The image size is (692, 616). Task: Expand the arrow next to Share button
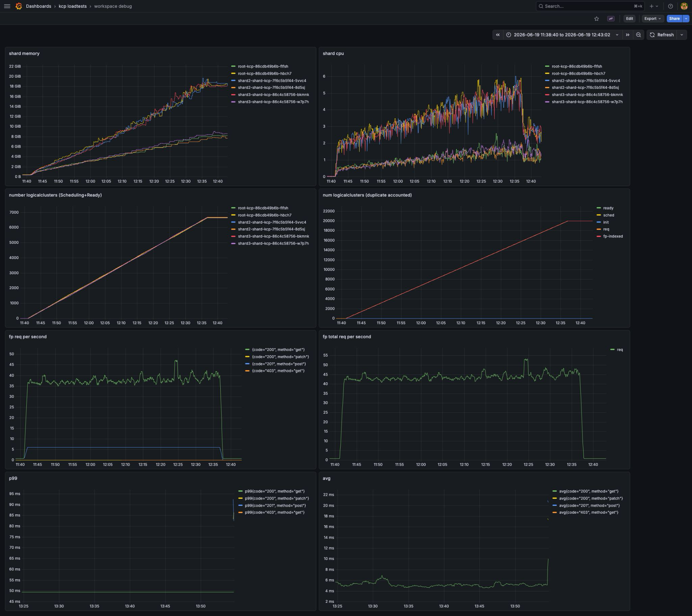pos(686,19)
